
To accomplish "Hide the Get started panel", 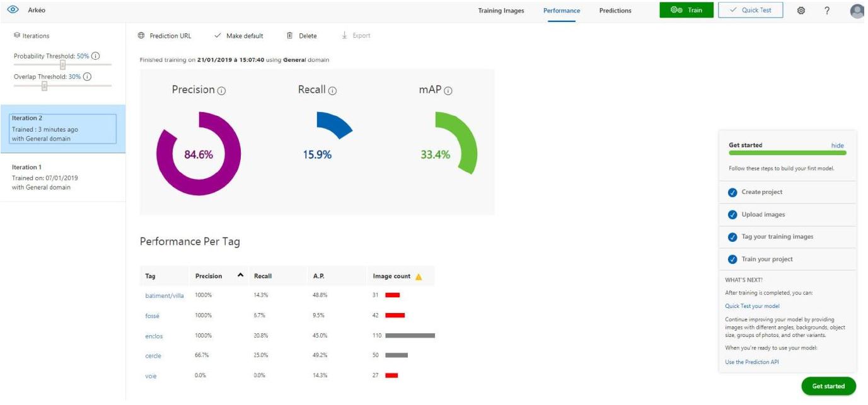I will pyautogui.click(x=837, y=145).
